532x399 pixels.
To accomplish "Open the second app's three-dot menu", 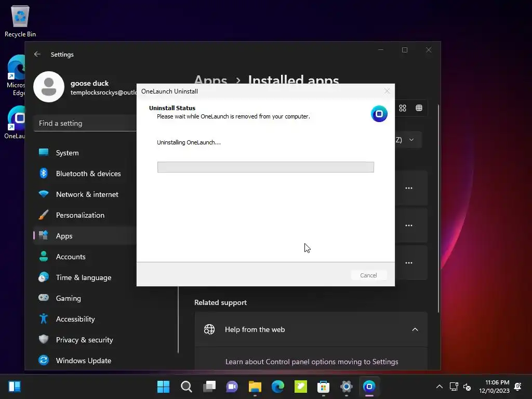I will click(409, 225).
